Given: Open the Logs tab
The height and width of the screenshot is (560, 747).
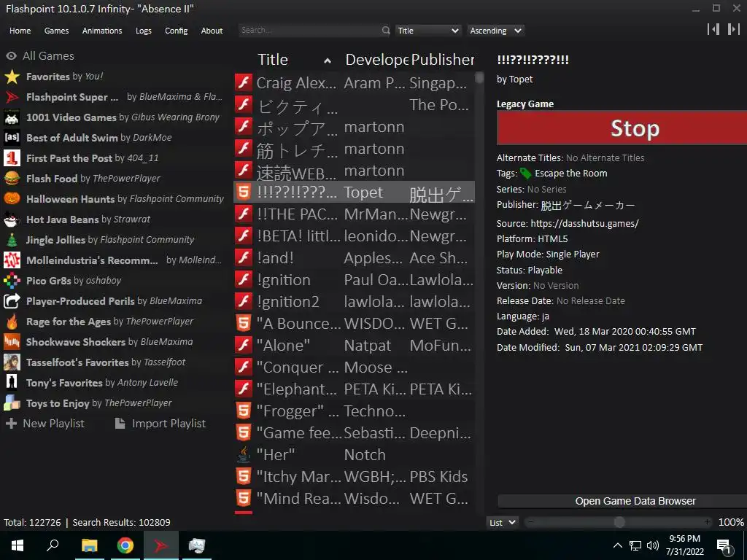Looking at the screenshot, I should (x=144, y=31).
